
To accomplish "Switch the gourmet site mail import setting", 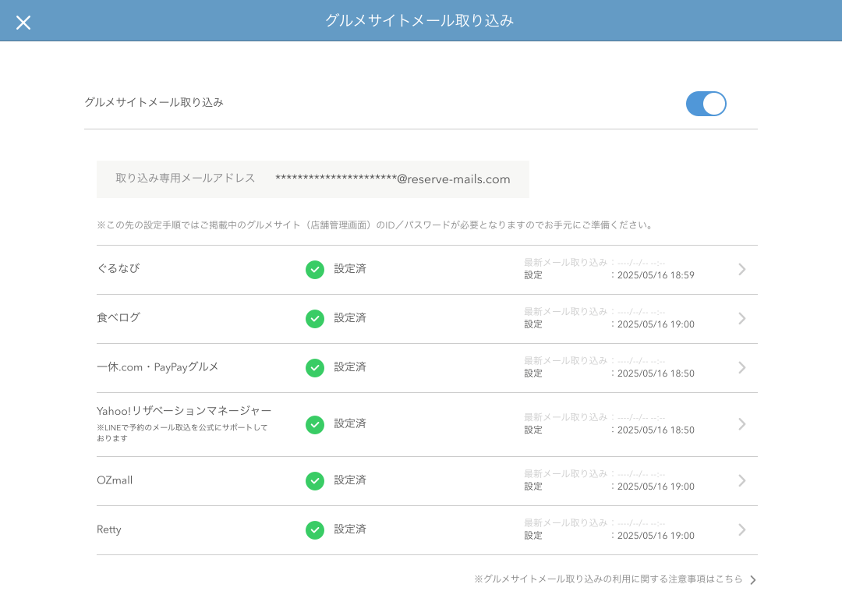I will click(706, 104).
